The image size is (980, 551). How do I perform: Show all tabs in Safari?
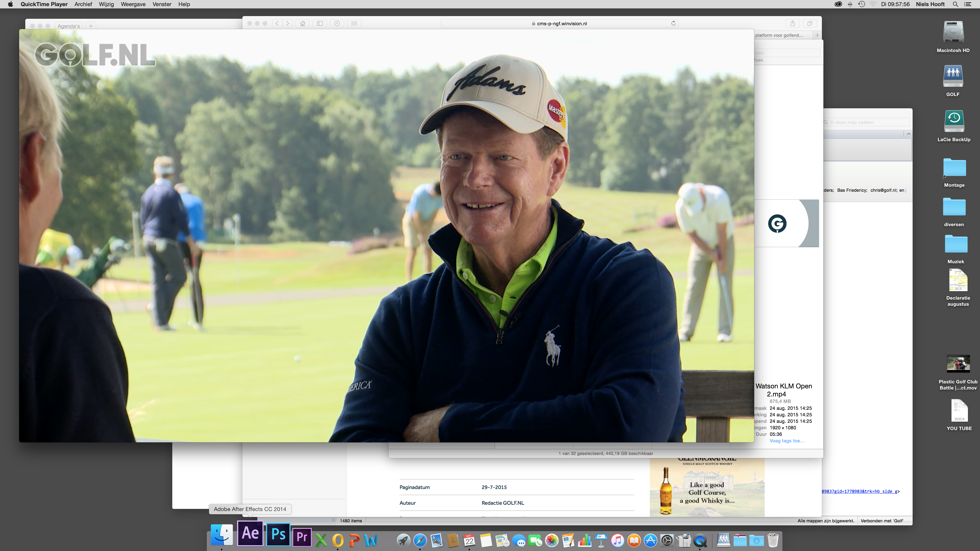(810, 24)
